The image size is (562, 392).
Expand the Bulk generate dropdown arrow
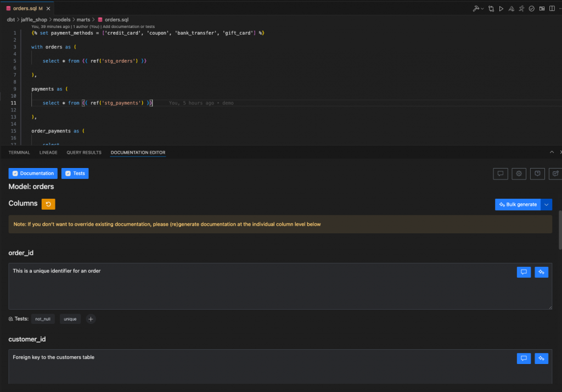point(546,204)
